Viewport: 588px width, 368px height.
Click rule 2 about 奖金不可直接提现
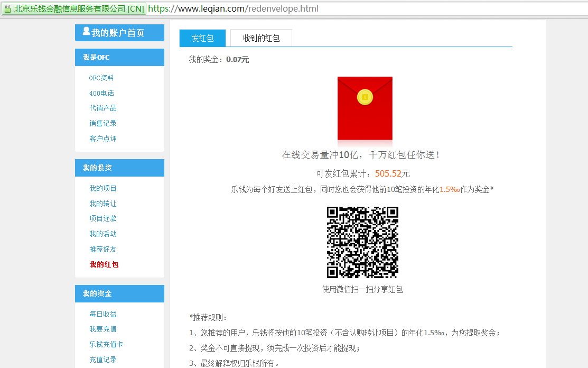coord(275,348)
